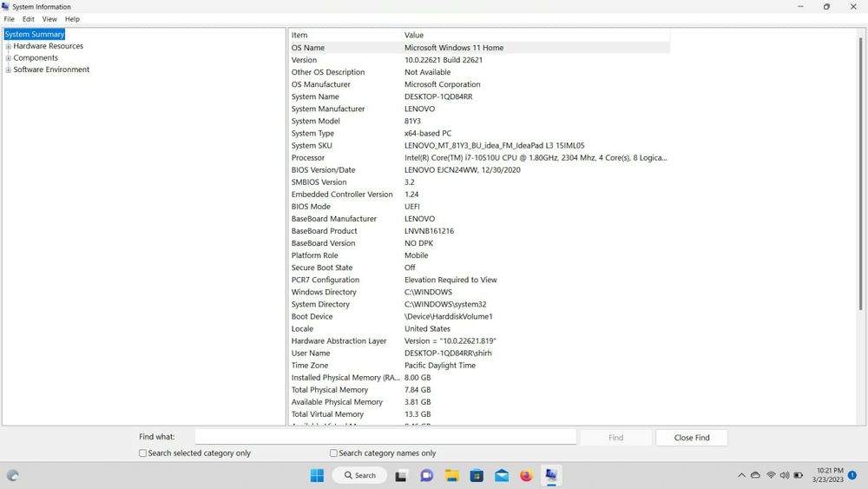Open File Explorer from the taskbar
This screenshot has width=868, height=489.
(x=452, y=475)
